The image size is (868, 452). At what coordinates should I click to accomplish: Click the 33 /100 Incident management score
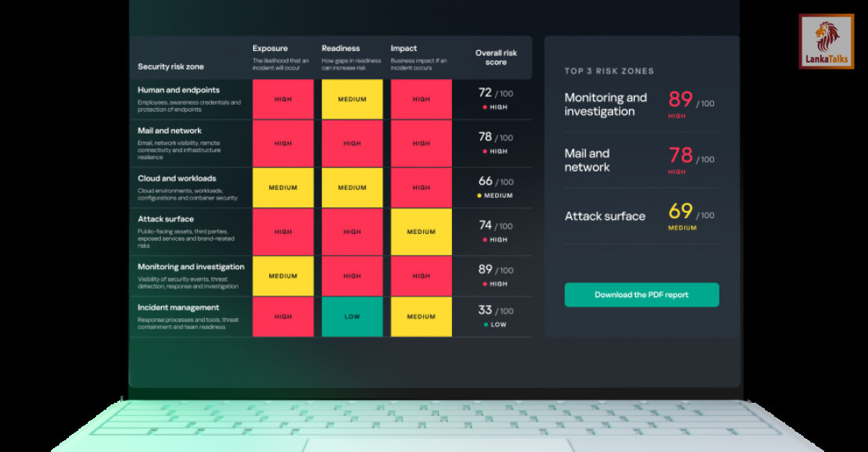click(x=496, y=310)
